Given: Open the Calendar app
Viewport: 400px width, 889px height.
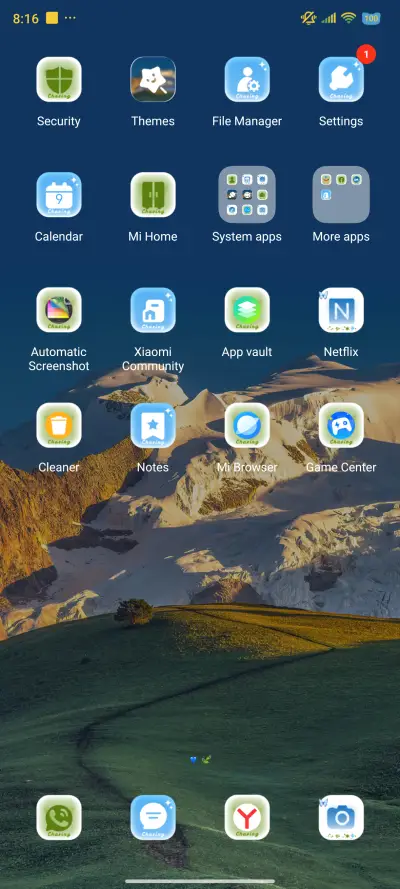Looking at the screenshot, I should pos(59,194).
